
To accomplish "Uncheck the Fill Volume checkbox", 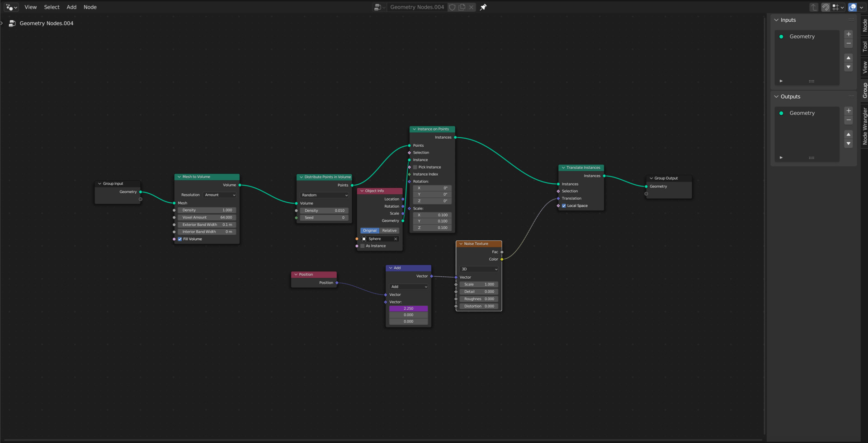I will coord(180,239).
